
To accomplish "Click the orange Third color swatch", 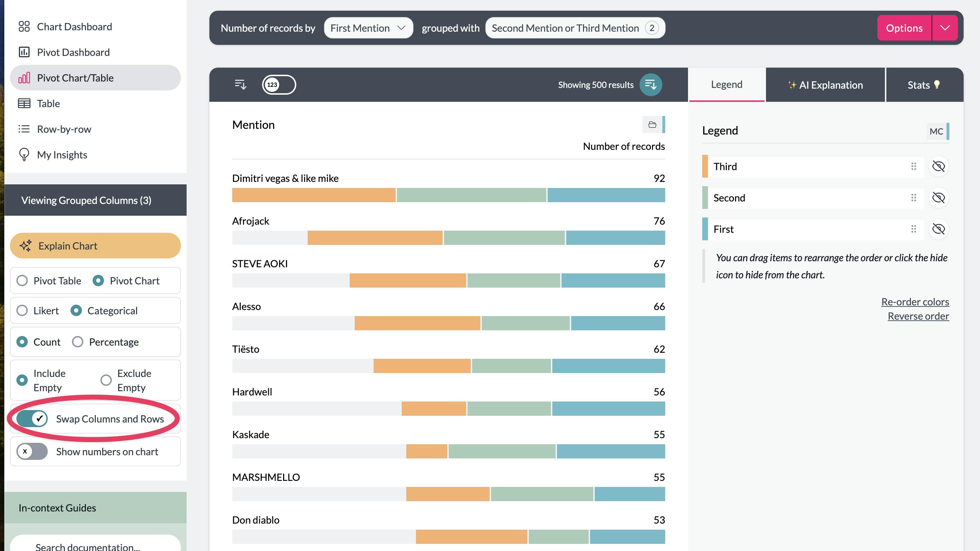I will point(705,167).
